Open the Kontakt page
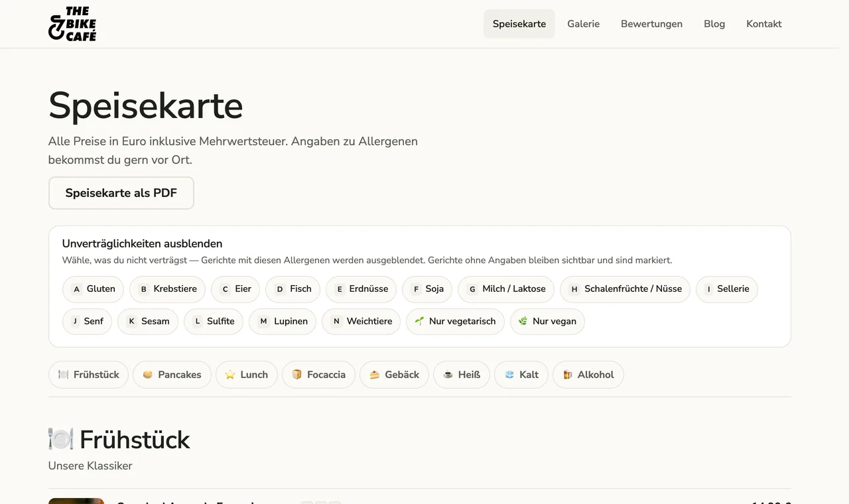Image resolution: width=849 pixels, height=504 pixels. coord(764,24)
